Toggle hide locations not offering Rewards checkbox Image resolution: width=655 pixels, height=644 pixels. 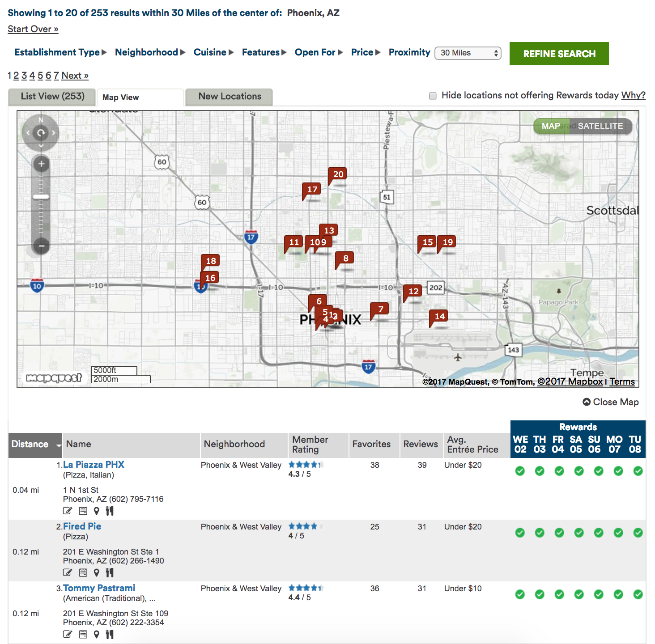pos(433,96)
